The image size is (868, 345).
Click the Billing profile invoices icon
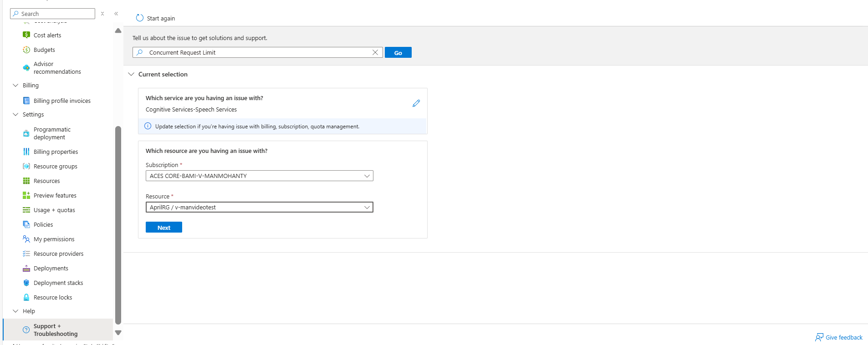(26, 101)
